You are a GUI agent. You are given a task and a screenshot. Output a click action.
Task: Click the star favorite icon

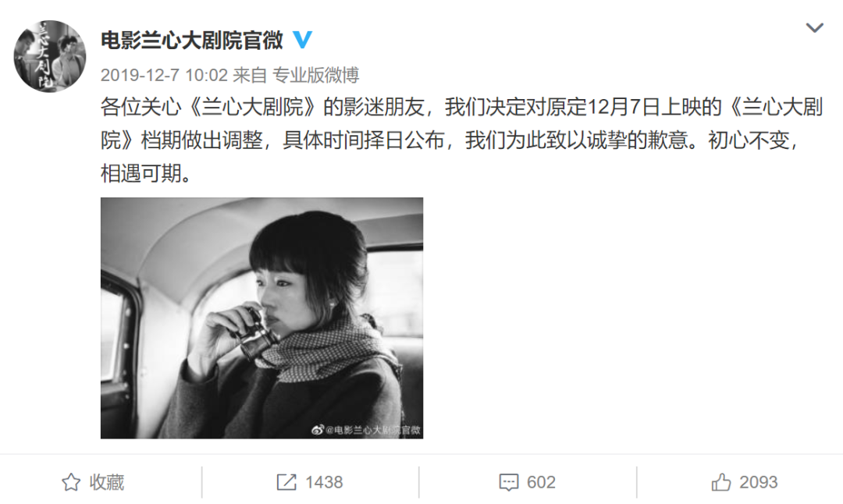71,482
